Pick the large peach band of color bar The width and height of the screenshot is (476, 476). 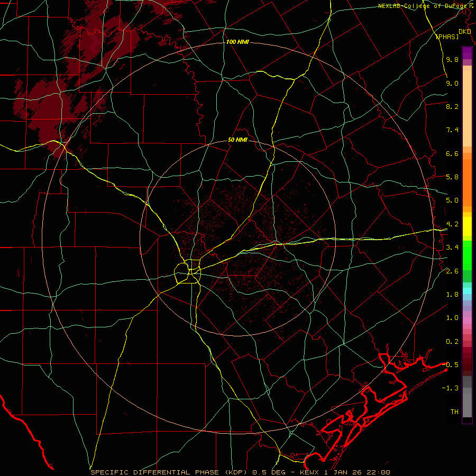(467, 108)
